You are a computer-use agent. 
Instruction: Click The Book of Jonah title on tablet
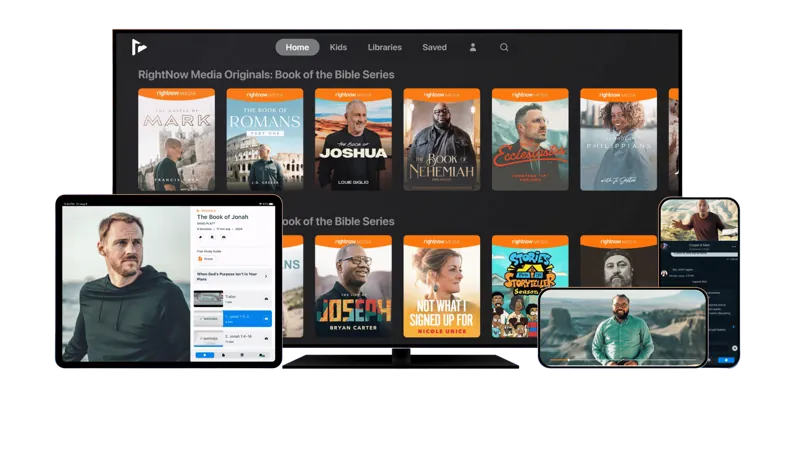point(222,217)
